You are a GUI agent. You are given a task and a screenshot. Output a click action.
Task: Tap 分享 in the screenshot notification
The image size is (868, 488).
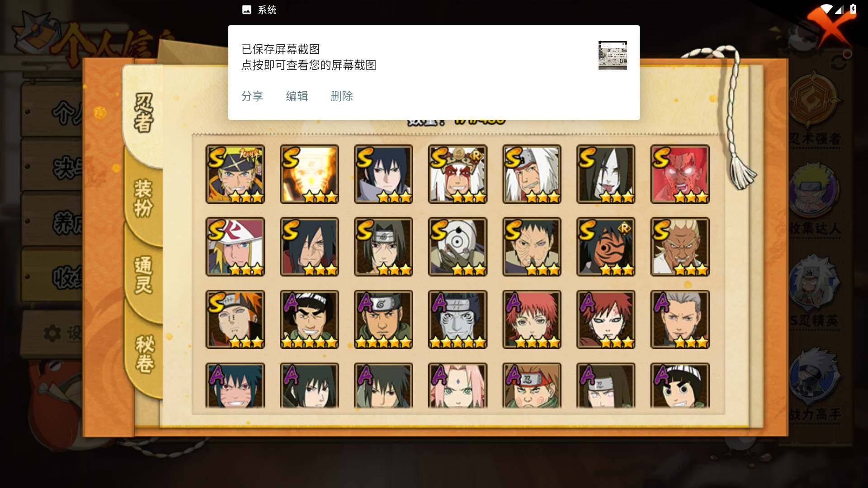(252, 96)
